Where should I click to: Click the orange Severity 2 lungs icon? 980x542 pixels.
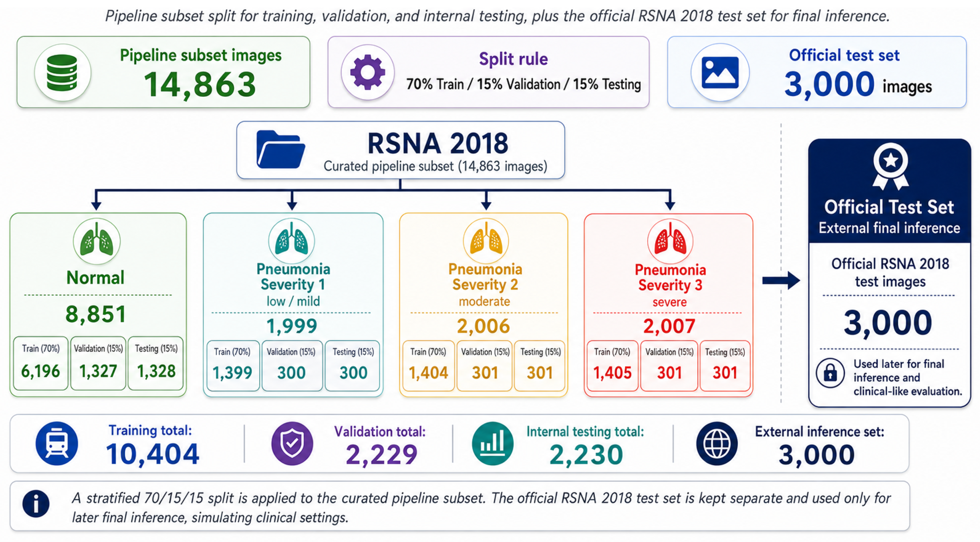tap(486, 241)
